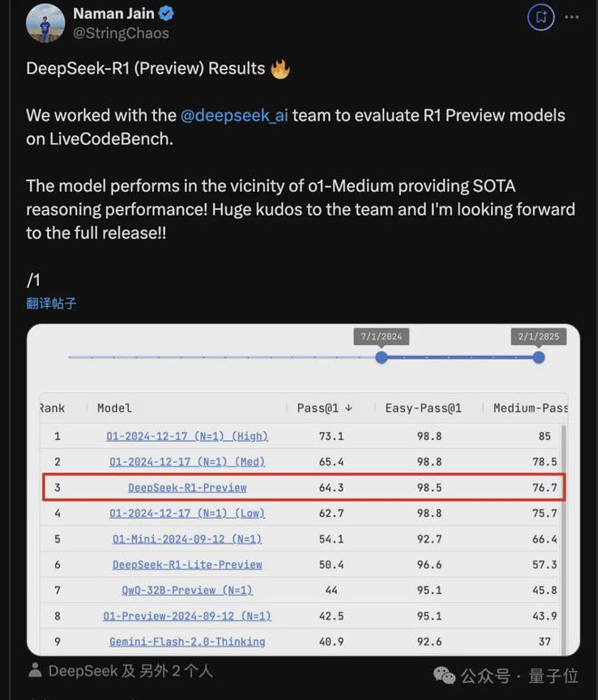The height and width of the screenshot is (700, 598).
Task: Click the translate post link
Action: pyautogui.click(x=52, y=303)
